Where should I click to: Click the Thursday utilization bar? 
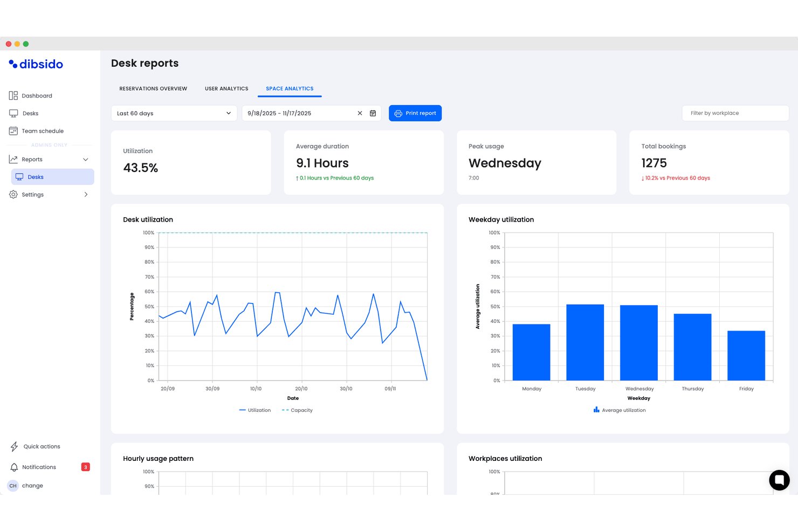[692, 347]
